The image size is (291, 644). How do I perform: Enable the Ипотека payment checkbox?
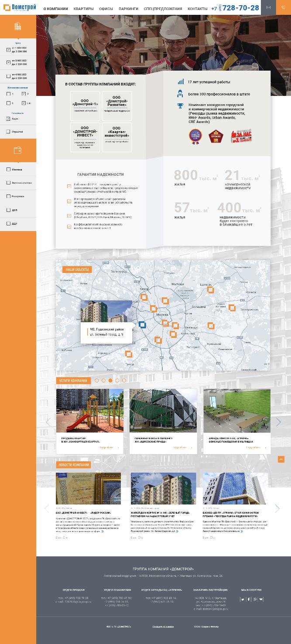9,169
